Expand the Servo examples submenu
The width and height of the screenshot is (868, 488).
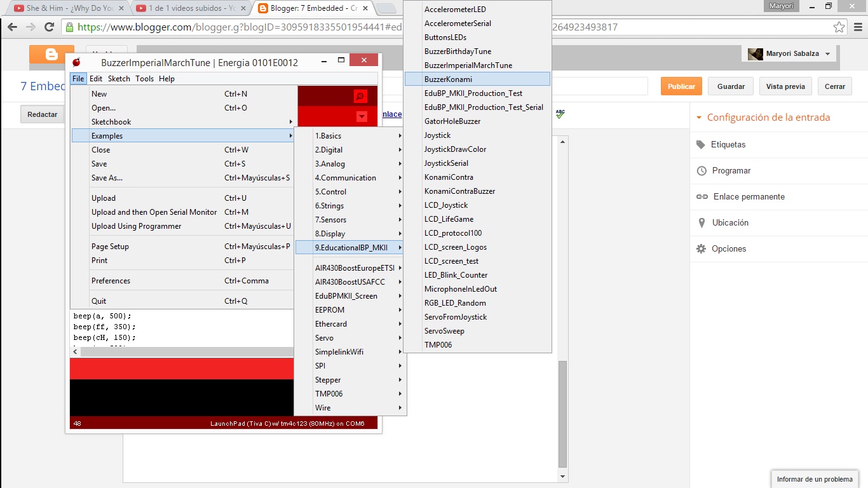[350, 338]
